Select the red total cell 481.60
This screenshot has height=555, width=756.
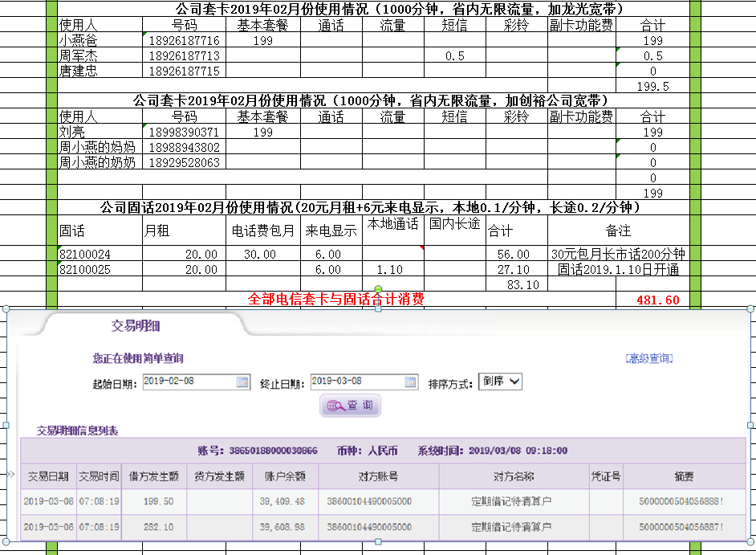(x=657, y=300)
